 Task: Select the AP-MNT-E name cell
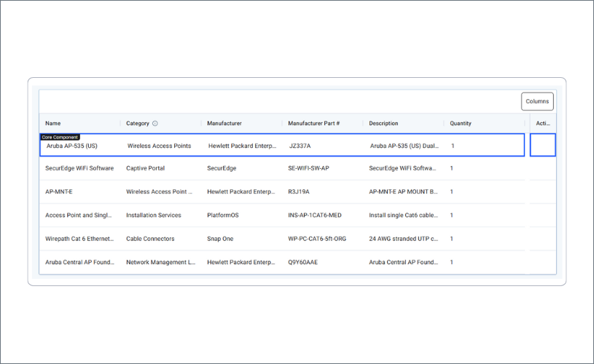coord(59,191)
